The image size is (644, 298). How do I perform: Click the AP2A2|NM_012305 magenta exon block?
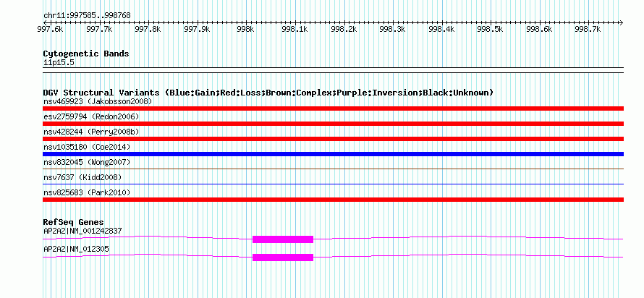coord(283,257)
